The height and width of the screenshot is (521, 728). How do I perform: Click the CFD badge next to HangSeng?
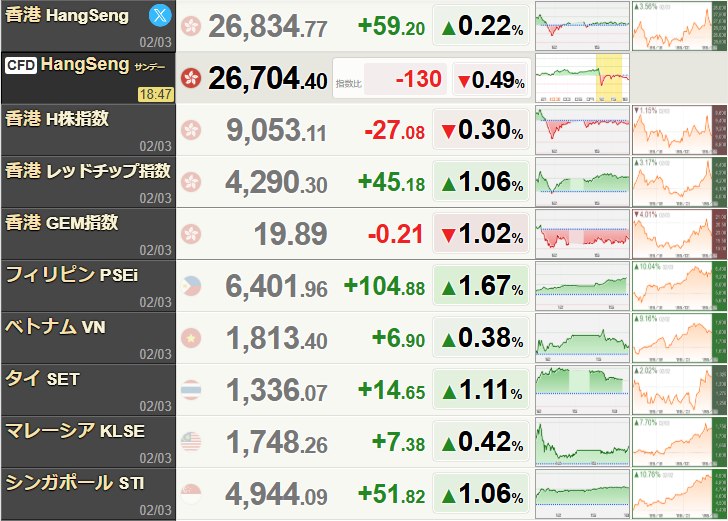coord(21,65)
